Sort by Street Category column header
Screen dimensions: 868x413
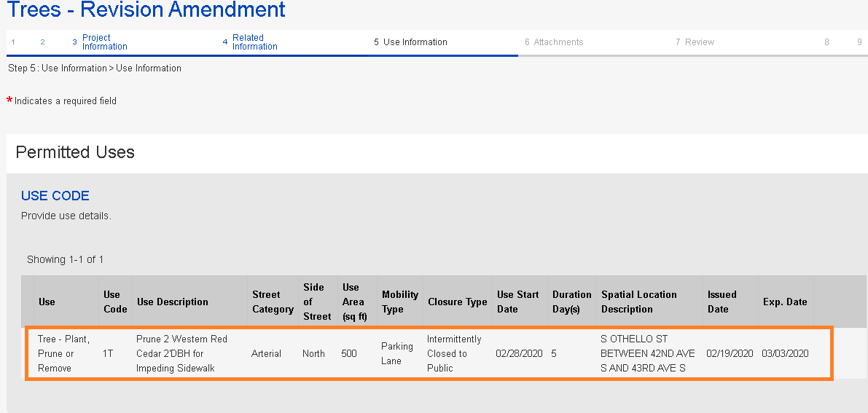pos(273,302)
